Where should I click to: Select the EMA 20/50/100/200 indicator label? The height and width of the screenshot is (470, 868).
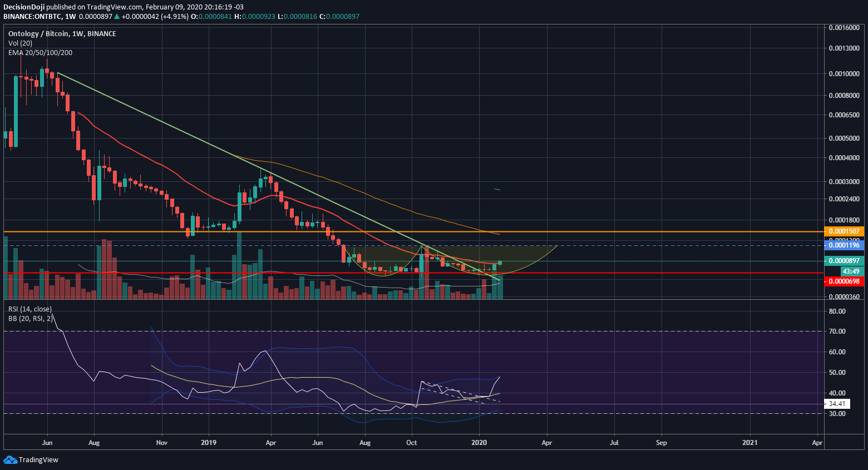(x=40, y=53)
